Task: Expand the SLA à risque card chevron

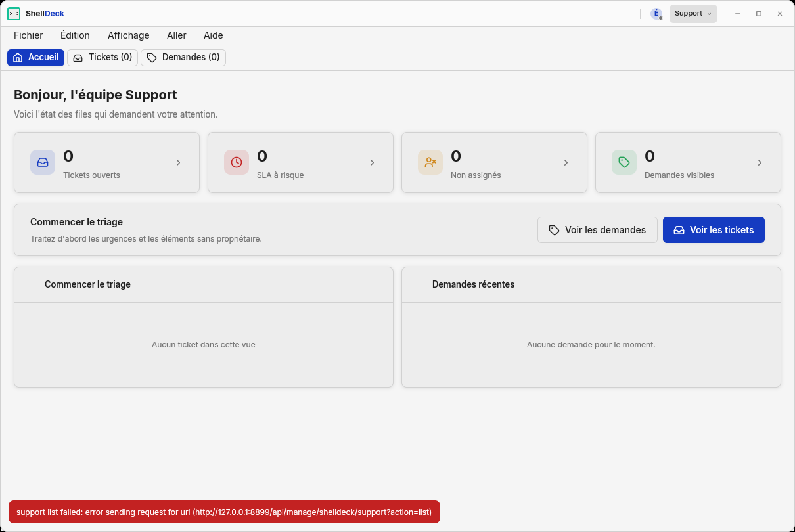Action: pyautogui.click(x=372, y=163)
